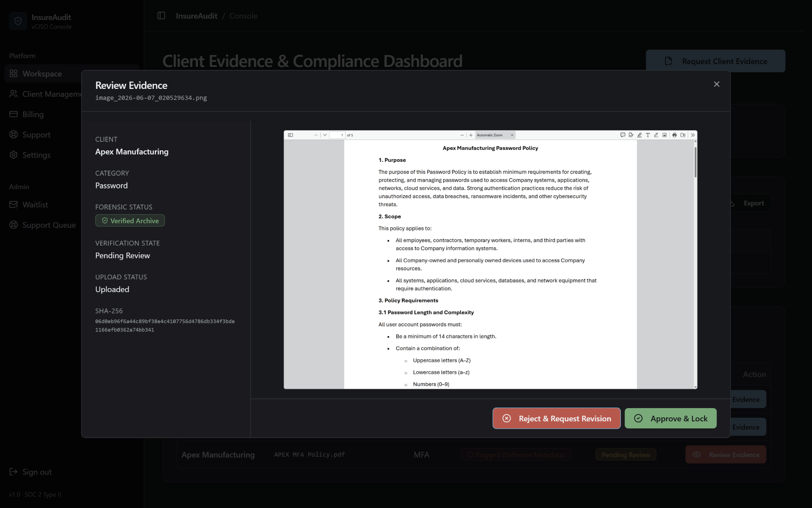Image resolution: width=812 pixels, height=508 pixels.
Task: Click the Console breadcrumb
Action: click(243, 16)
